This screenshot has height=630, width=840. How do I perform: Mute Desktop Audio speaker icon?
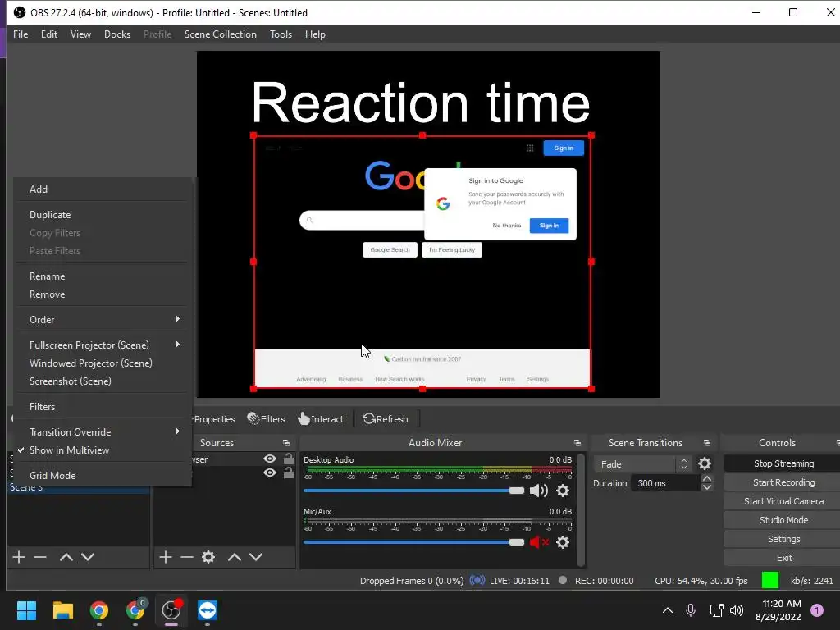[x=538, y=491]
